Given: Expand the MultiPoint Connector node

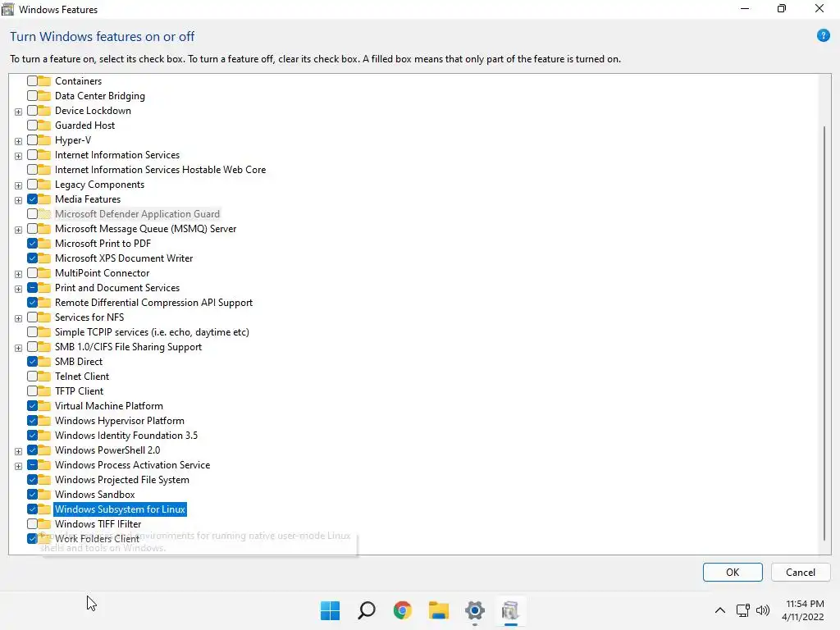Looking at the screenshot, I should [x=18, y=274].
